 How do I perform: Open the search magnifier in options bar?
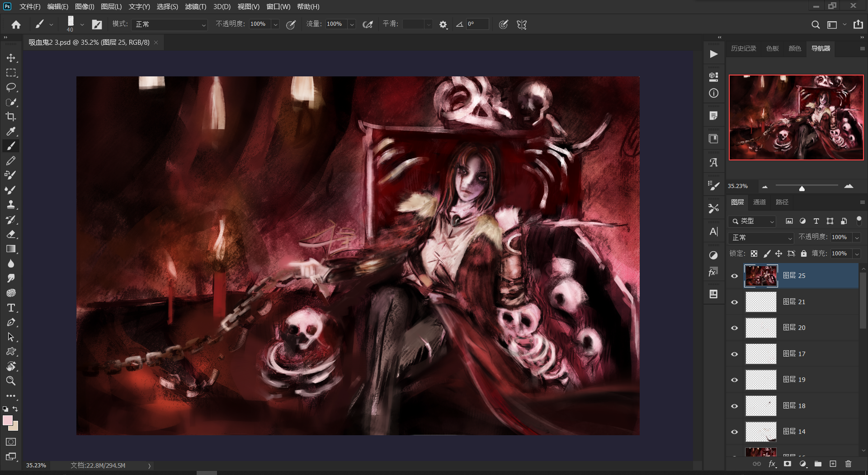816,24
